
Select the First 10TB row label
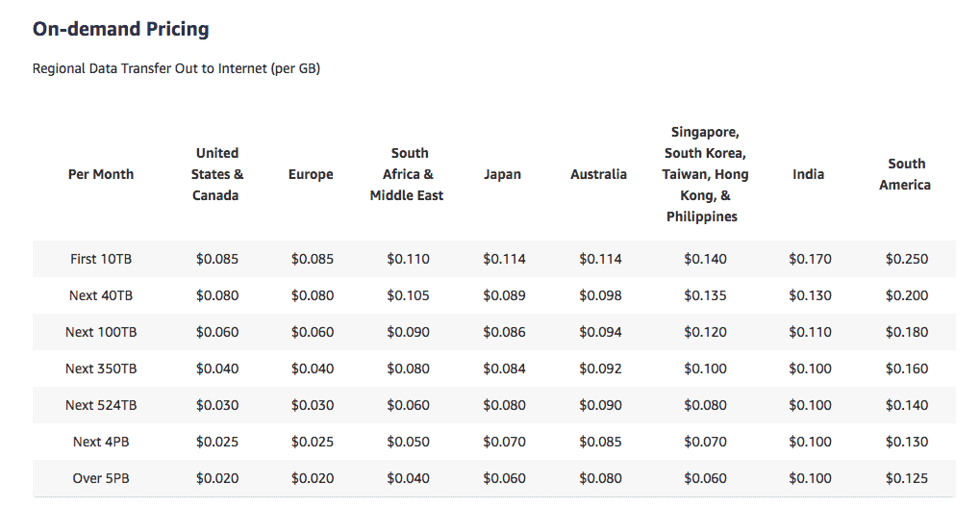101,259
